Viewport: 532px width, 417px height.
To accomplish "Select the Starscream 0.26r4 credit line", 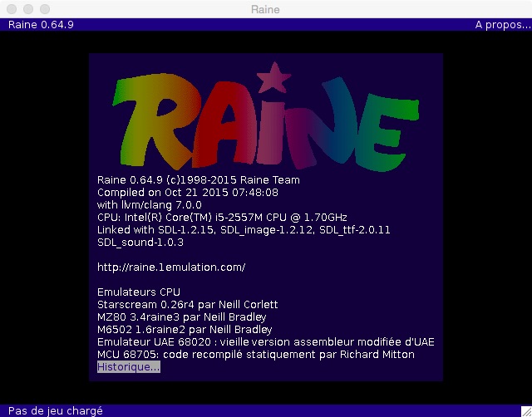I will [x=187, y=305].
